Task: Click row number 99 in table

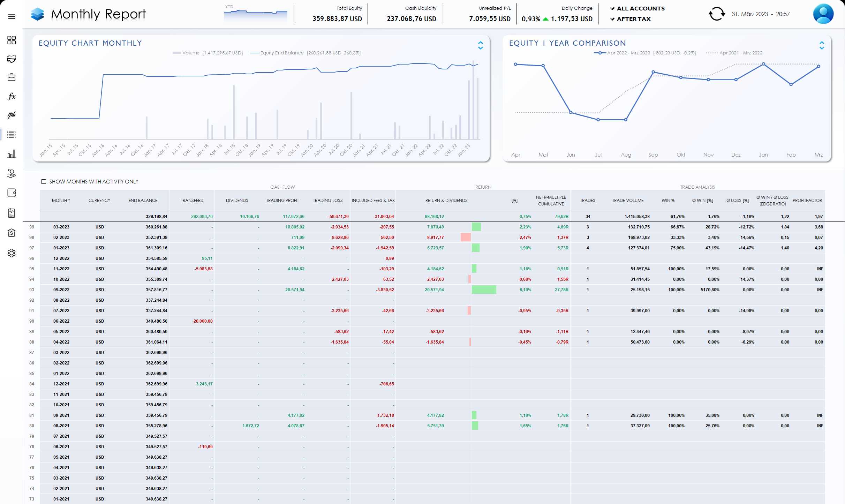Action: pos(32,227)
